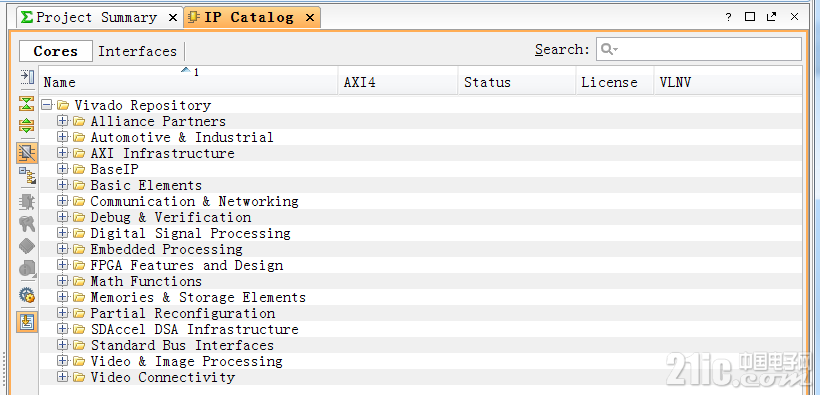Expand the AXI Infrastructure folder
The height and width of the screenshot is (395, 820).
click(63, 153)
